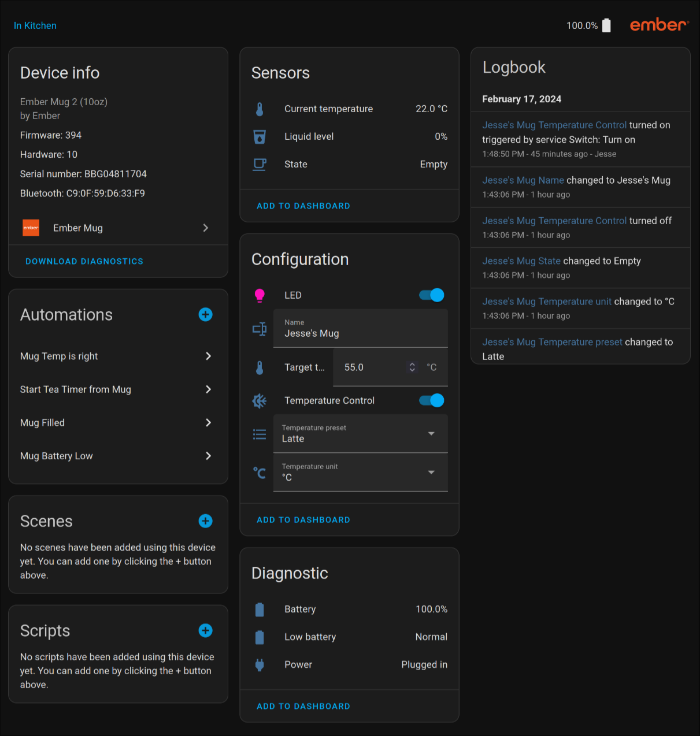Add a new automation with plus icon
Screen dimensions: 700x736
coord(205,314)
